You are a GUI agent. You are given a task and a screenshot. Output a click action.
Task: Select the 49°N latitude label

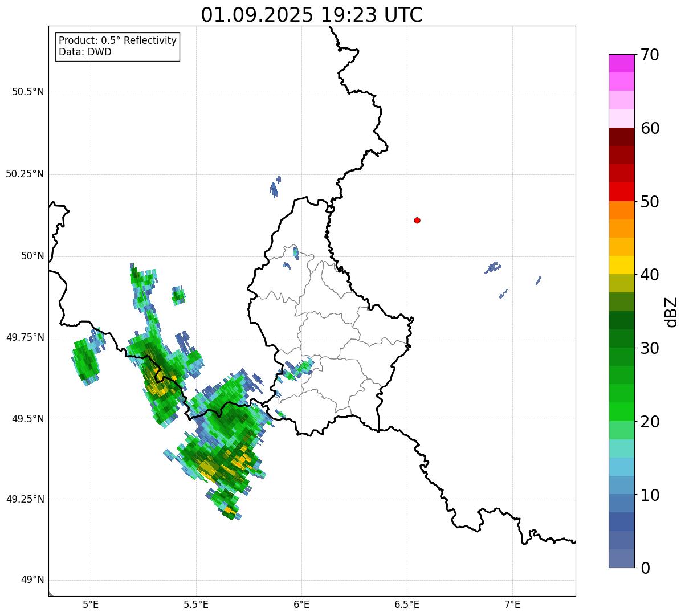click(32, 580)
